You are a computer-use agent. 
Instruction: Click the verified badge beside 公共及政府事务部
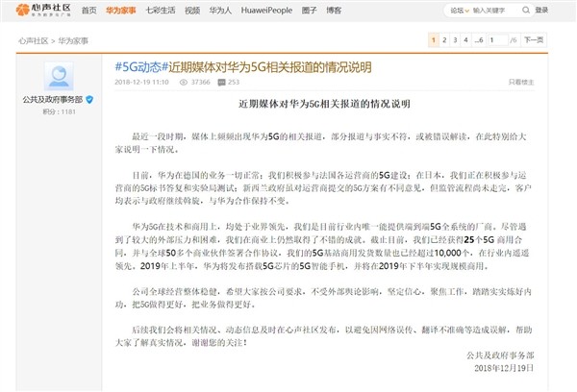89,99
